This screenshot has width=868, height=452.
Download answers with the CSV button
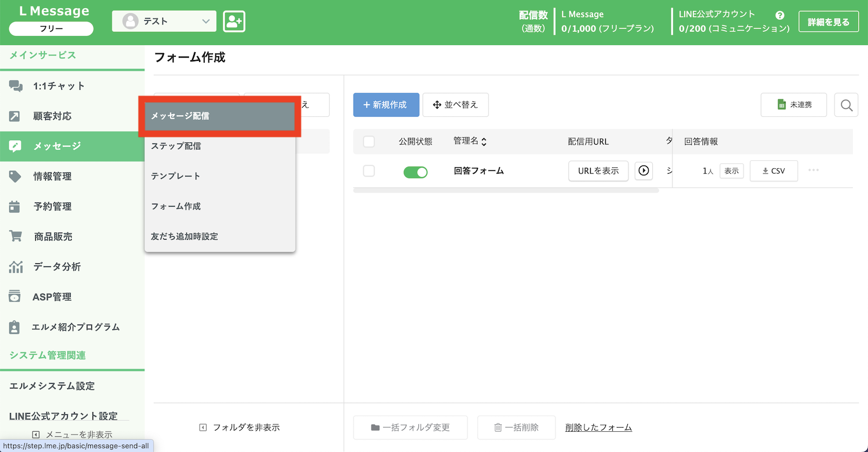[774, 171]
